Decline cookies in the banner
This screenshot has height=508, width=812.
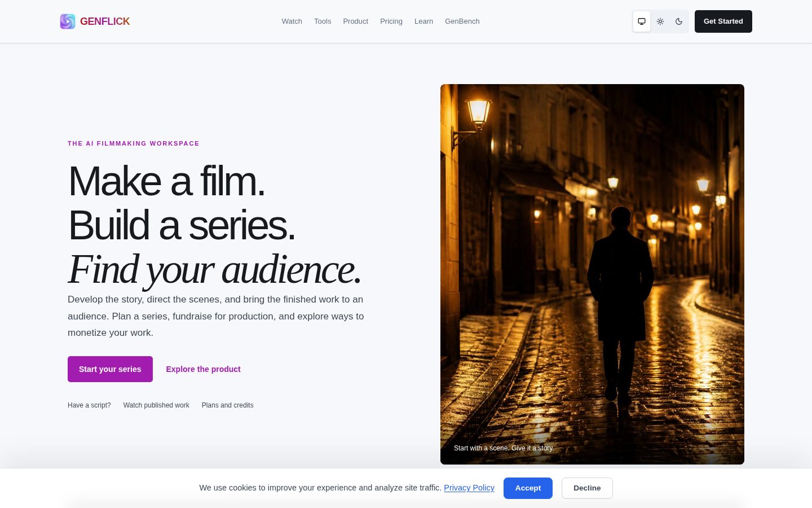(587, 488)
